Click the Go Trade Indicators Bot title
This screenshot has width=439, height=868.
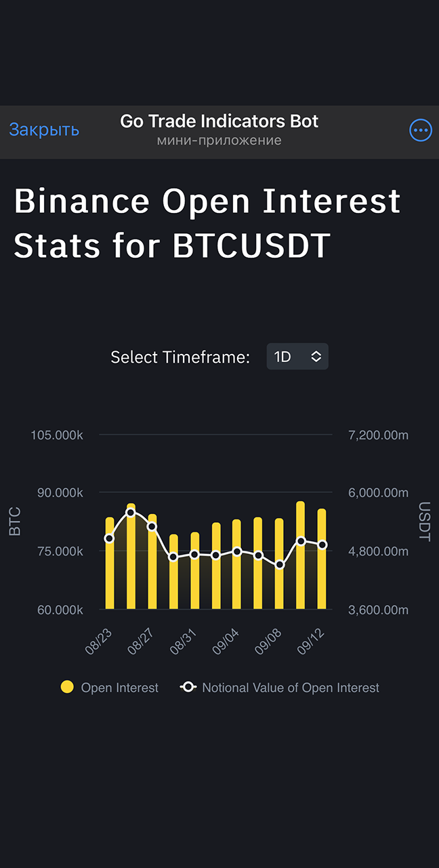[x=219, y=121]
